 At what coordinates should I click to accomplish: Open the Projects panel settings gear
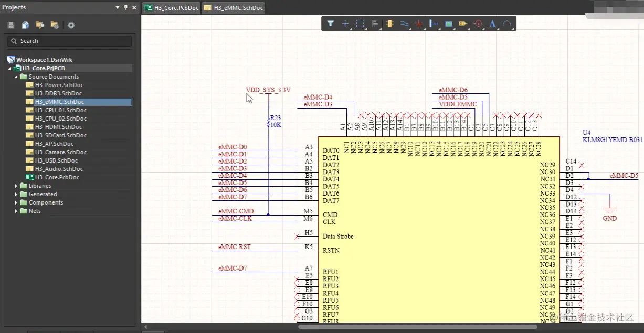71,25
